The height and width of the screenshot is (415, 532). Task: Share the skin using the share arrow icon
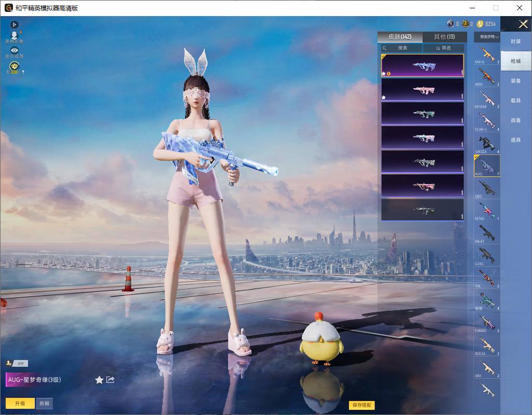(x=110, y=379)
